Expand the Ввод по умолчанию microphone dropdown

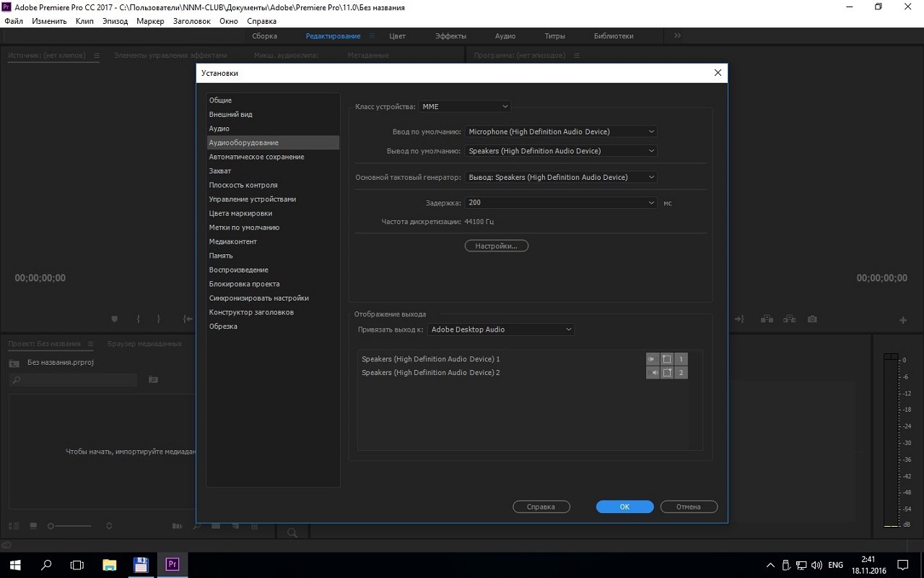pyautogui.click(x=561, y=131)
